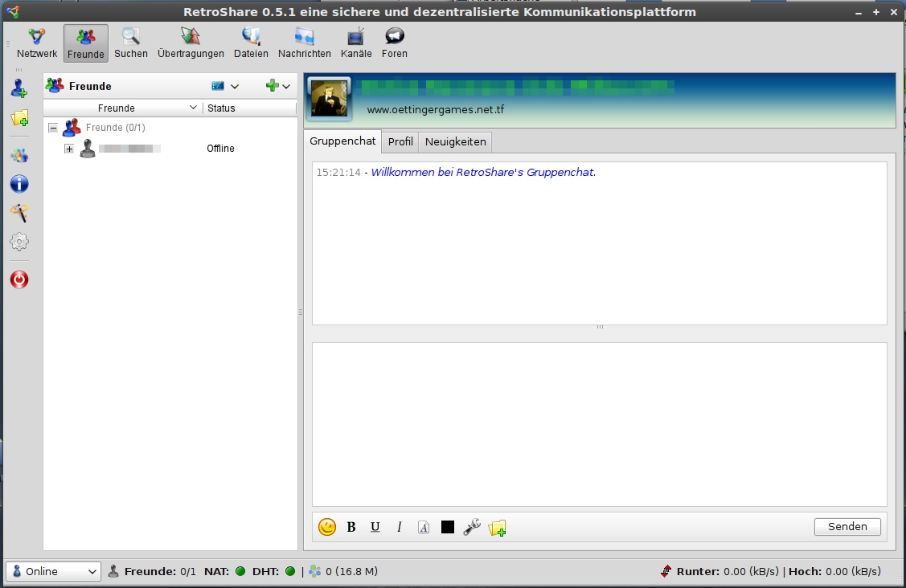Screen dimensions: 906x588
Task: Toggle bold text formatting
Action: tap(351, 527)
